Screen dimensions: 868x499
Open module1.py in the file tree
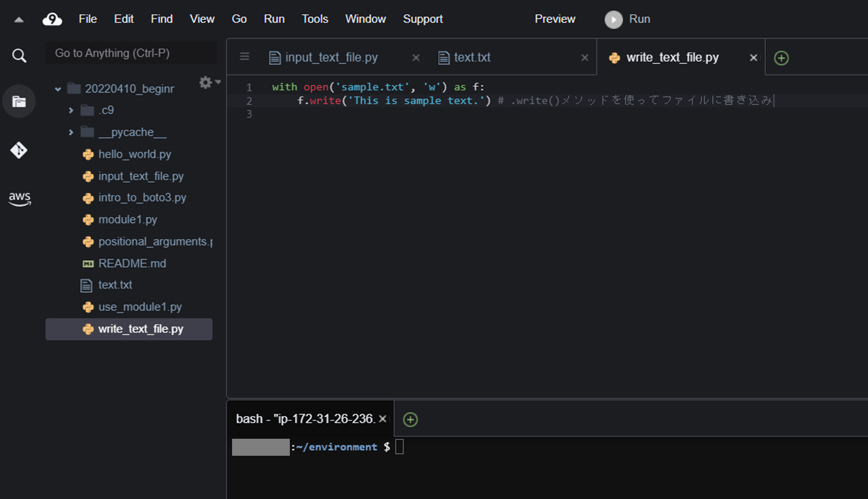(128, 220)
